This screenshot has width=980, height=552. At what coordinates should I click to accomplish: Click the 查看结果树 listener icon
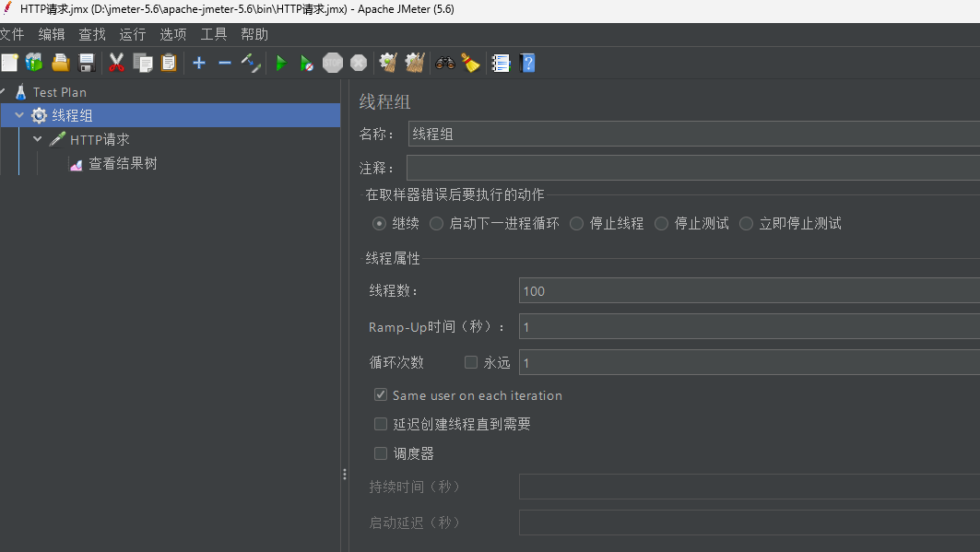point(76,164)
